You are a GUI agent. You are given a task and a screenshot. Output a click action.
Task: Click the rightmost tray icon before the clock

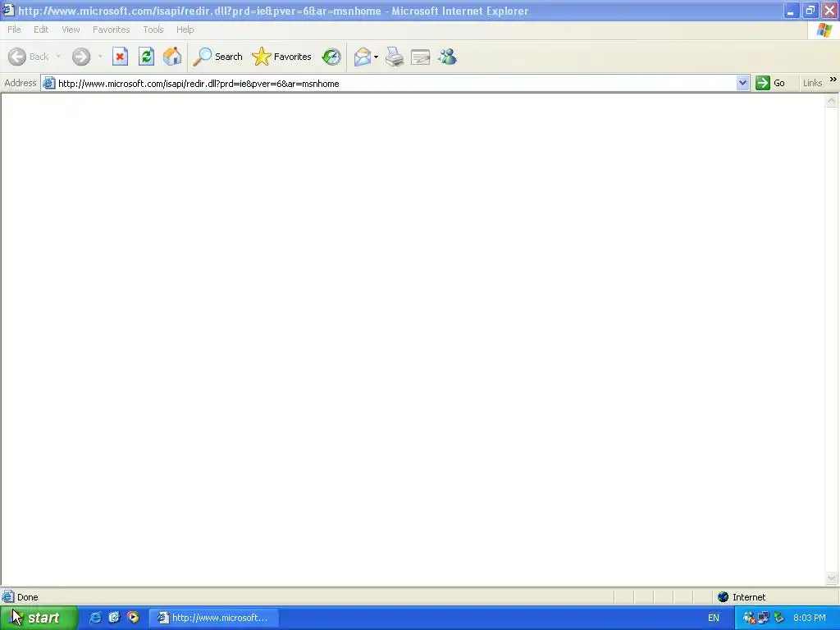coord(779,618)
